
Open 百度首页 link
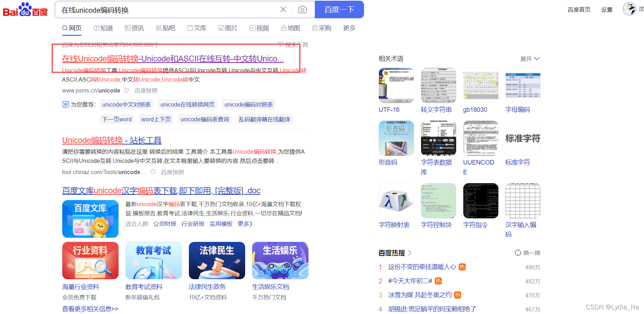point(579,10)
